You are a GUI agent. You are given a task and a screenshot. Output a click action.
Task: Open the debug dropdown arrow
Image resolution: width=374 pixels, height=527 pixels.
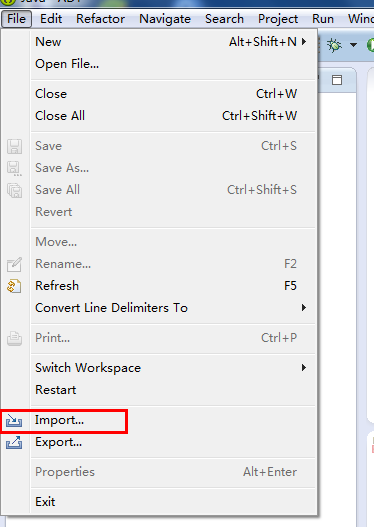click(353, 45)
